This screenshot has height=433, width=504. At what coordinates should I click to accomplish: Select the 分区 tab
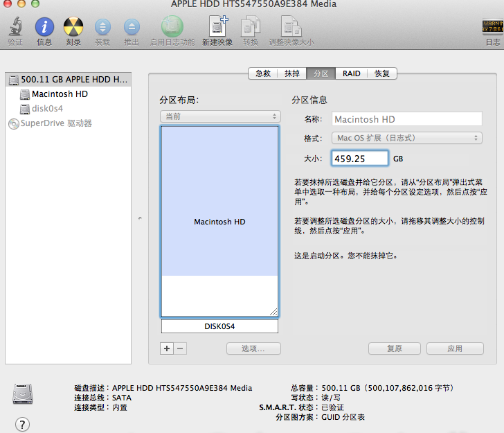pyautogui.click(x=321, y=73)
